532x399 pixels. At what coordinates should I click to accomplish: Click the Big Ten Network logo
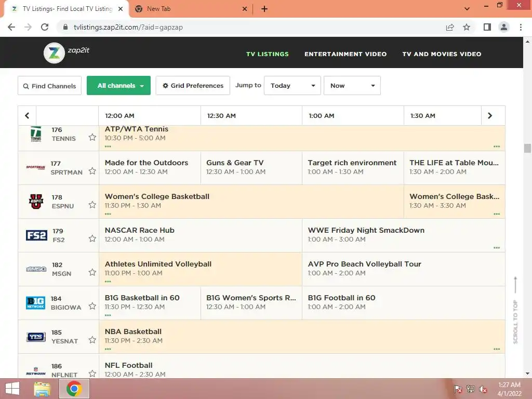point(36,303)
